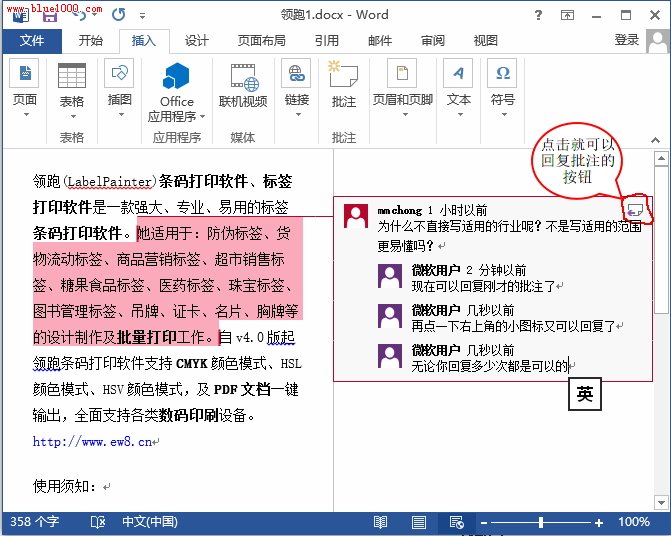The width and height of the screenshot is (671, 536).
Task: Click the zoom slider in status bar
Action: pyautogui.click(x=540, y=522)
